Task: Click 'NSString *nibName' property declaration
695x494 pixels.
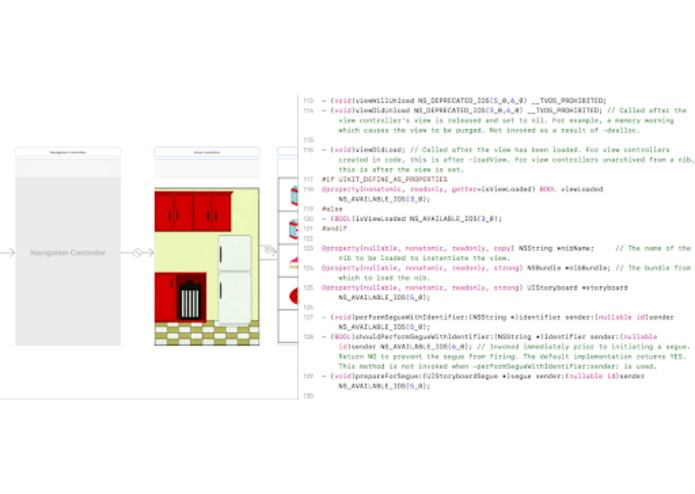Action: (556, 248)
